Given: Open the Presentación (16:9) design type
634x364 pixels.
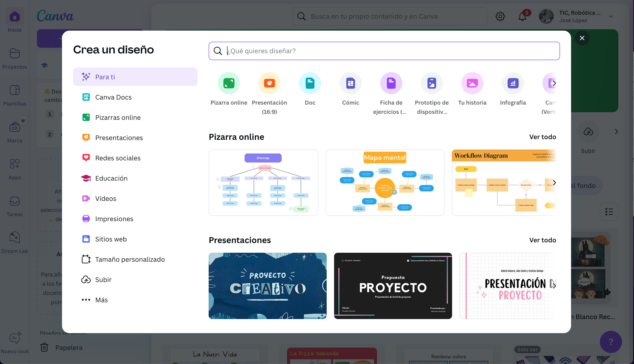Looking at the screenshot, I should point(269,83).
